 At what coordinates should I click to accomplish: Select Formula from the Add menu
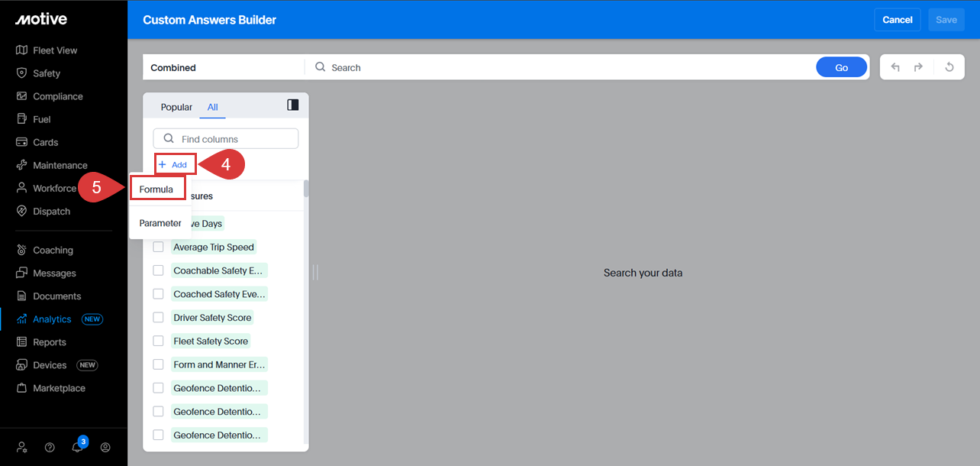tap(156, 189)
